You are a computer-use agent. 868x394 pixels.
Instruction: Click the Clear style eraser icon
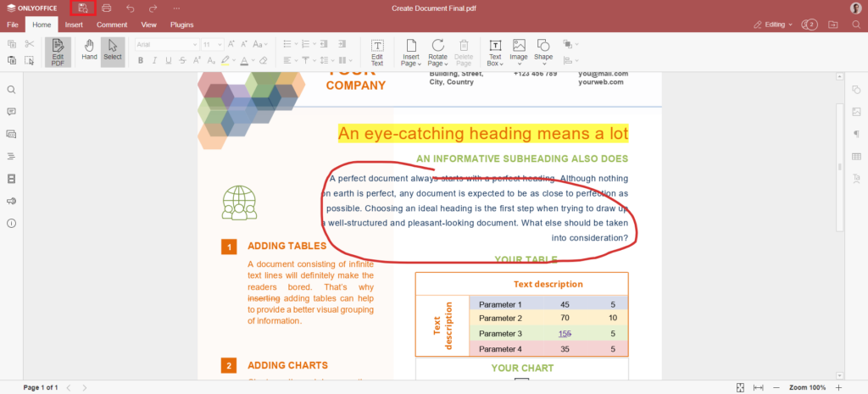click(264, 60)
